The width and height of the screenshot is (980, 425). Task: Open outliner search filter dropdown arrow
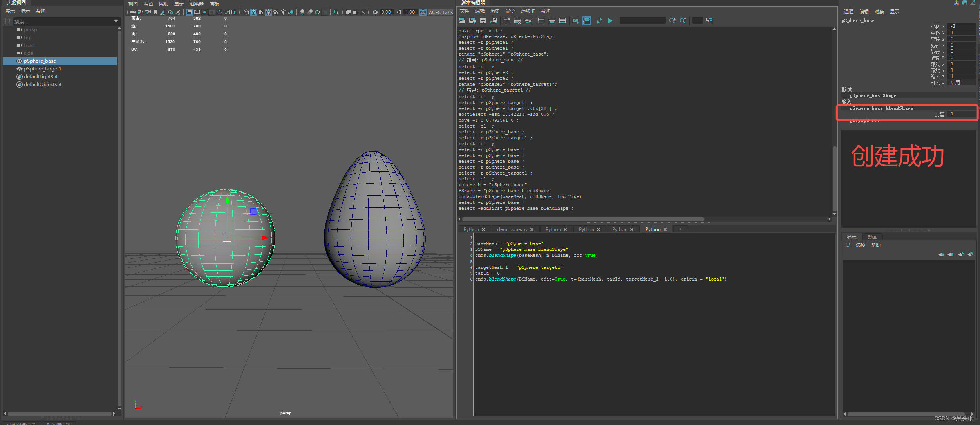point(116,21)
